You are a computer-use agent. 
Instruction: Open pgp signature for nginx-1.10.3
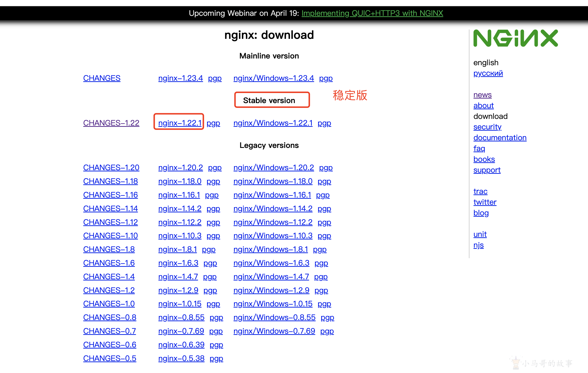pos(213,236)
